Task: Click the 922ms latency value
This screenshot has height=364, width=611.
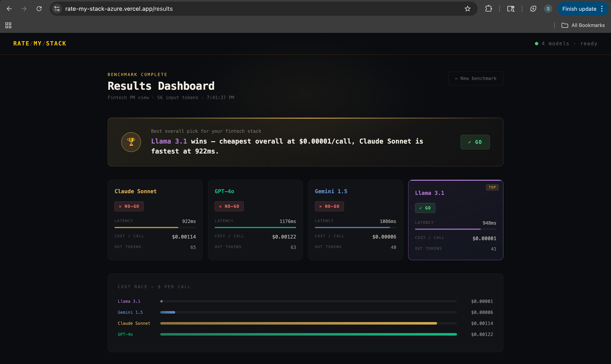Action: pos(189,221)
